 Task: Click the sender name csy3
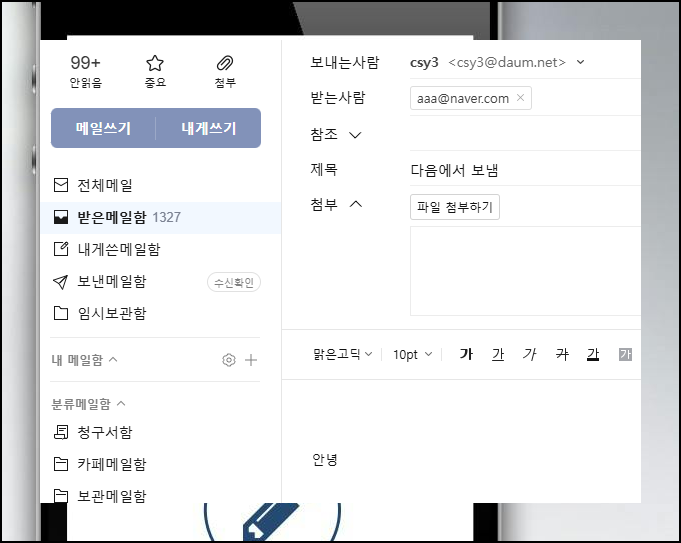pyautogui.click(x=424, y=63)
